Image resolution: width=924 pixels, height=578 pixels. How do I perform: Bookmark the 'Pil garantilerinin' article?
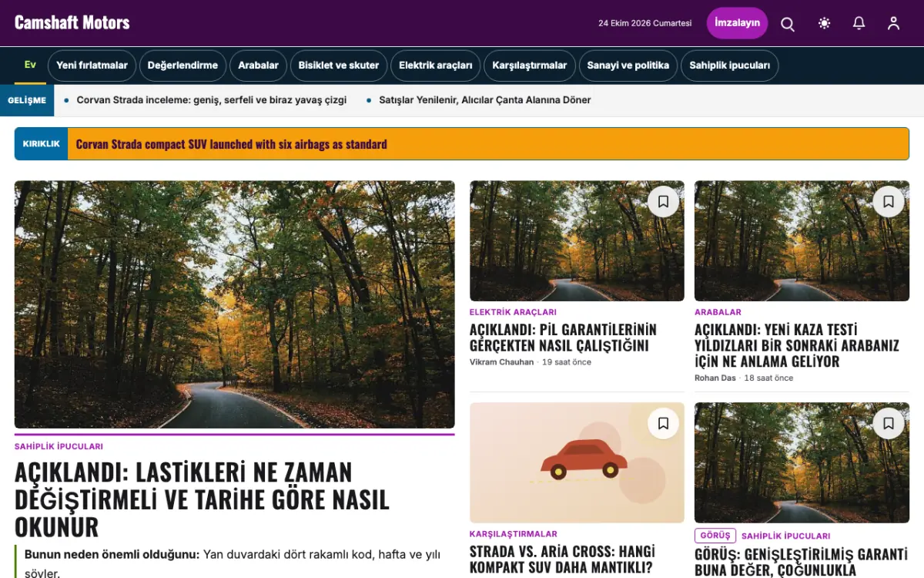click(x=663, y=202)
